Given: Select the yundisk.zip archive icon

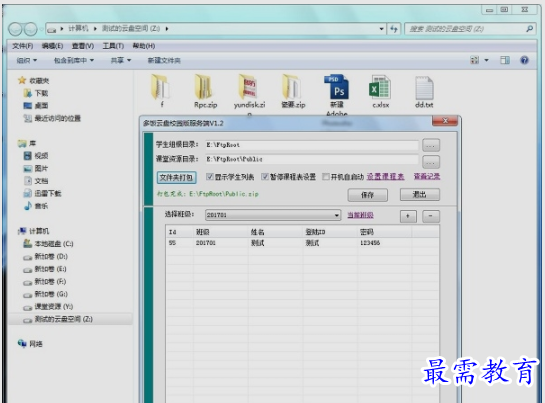Looking at the screenshot, I should pyautogui.click(x=248, y=87).
